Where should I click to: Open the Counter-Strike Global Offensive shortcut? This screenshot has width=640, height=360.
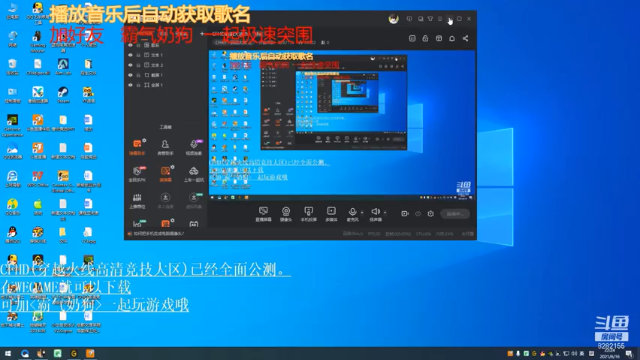tap(63, 181)
